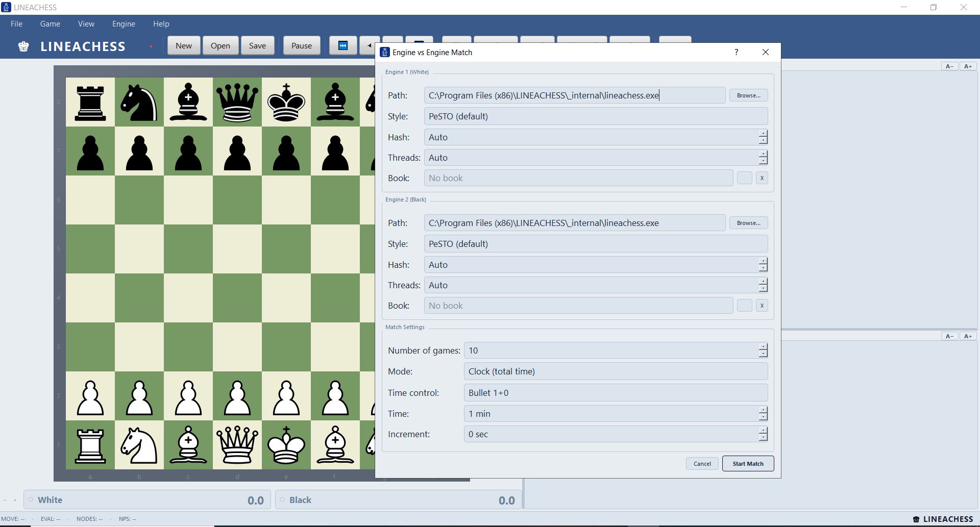Increase Number of games with the stepper arrow

tap(763, 347)
